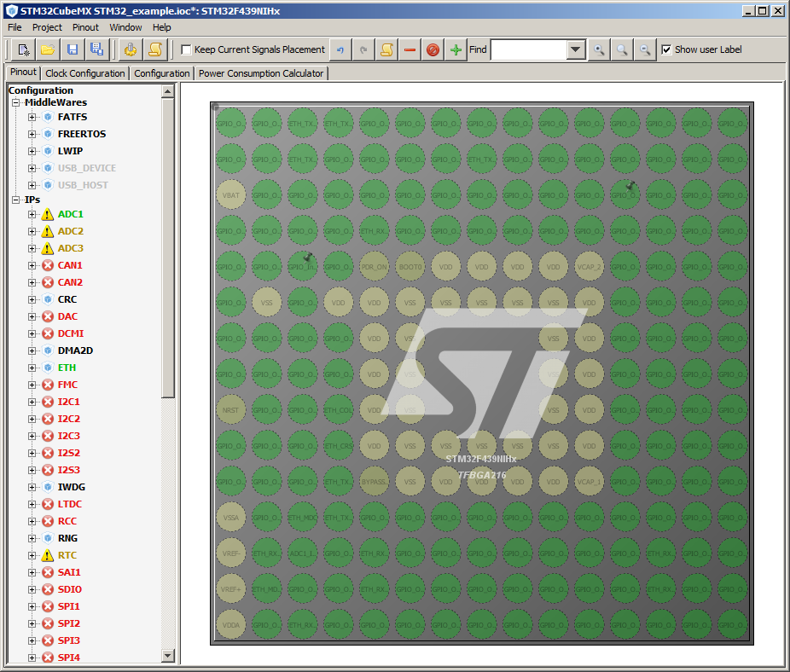Click the red circular prohibit icon
The image size is (790, 672).
tap(433, 49)
